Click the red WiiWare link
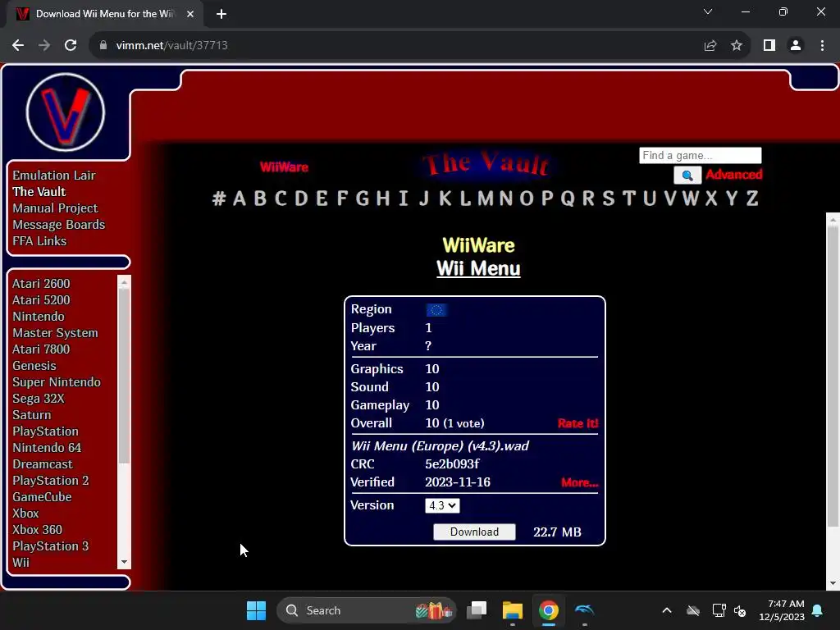The width and height of the screenshot is (840, 630). [284, 167]
